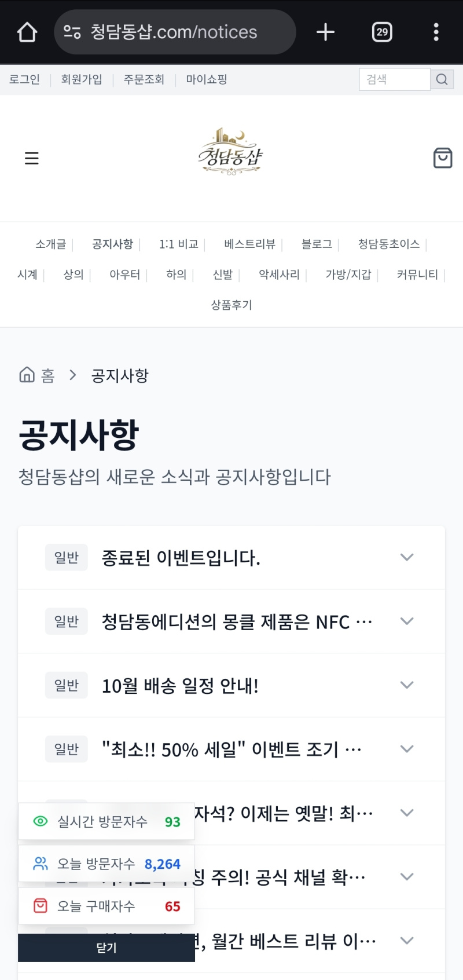463x980 pixels.
Task: Open the hamburger side menu
Action: (x=32, y=158)
